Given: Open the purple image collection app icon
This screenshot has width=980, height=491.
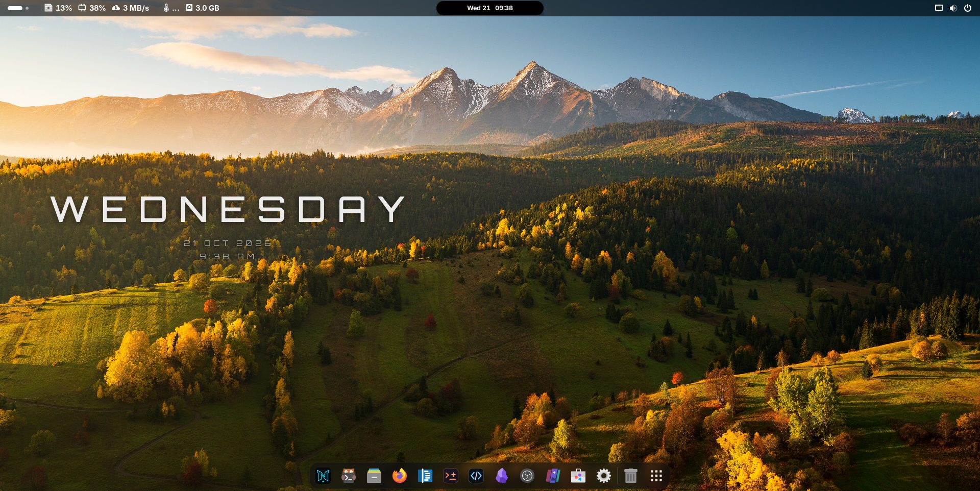Looking at the screenshot, I should 553,476.
